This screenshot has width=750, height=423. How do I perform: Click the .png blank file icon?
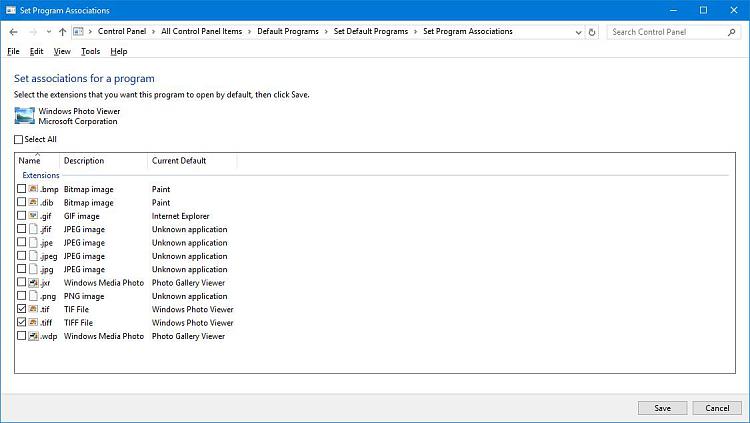coord(33,296)
